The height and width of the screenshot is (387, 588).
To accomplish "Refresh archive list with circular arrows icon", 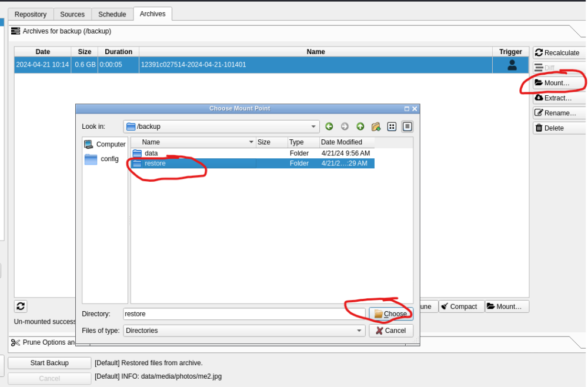I will click(x=21, y=306).
